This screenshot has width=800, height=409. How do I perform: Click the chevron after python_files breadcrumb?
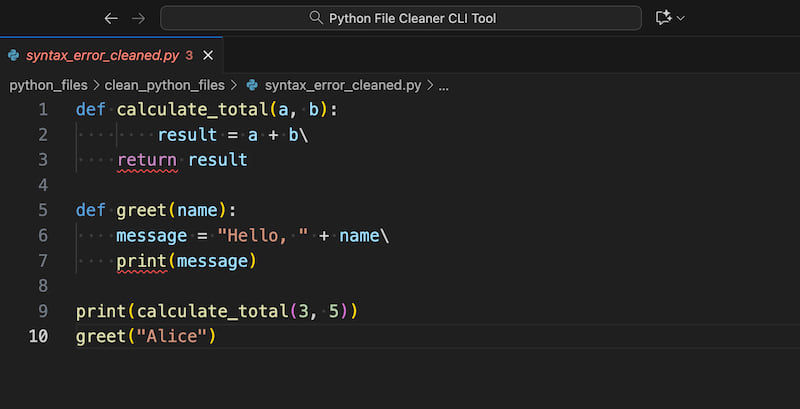(96, 86)
